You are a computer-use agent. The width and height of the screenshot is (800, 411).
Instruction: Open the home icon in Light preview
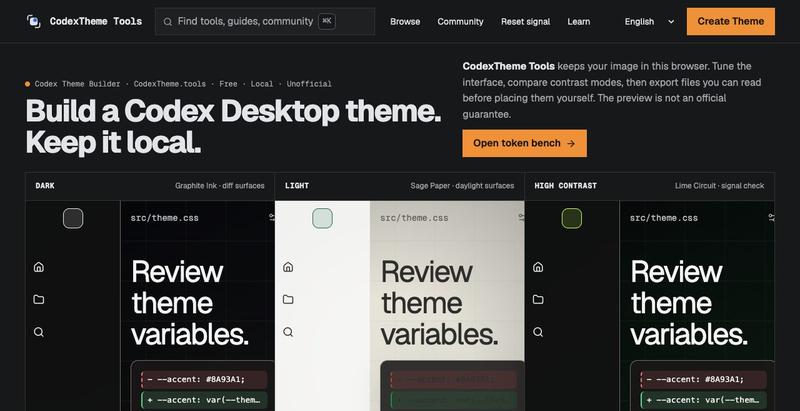click(288, 267)
